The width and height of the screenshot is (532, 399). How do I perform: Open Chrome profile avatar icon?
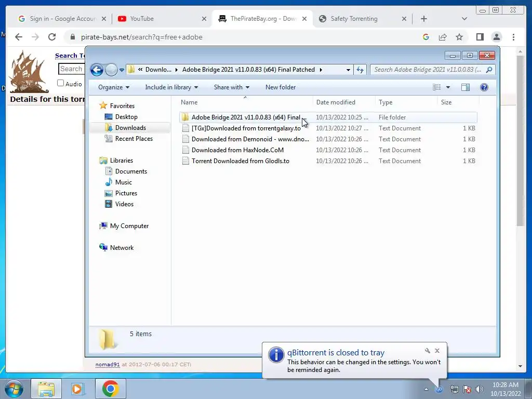pos(497,37)
